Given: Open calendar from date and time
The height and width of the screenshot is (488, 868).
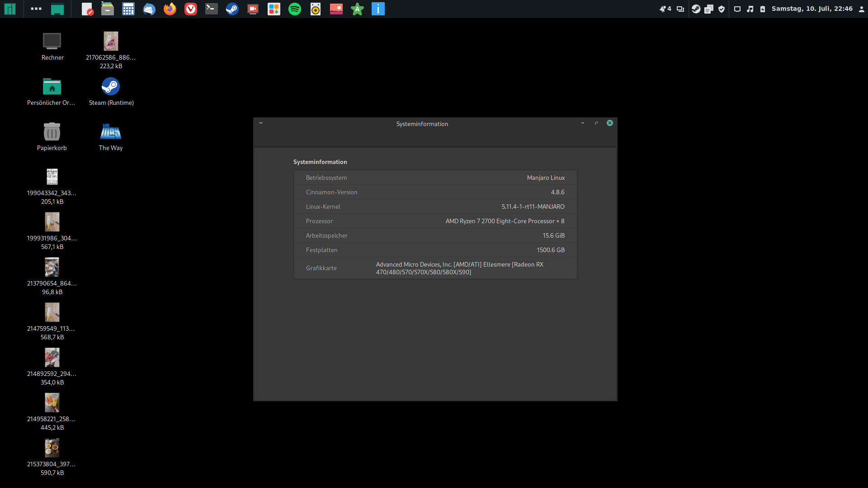Looking at the screenshot, I should (x=812, y=9).
